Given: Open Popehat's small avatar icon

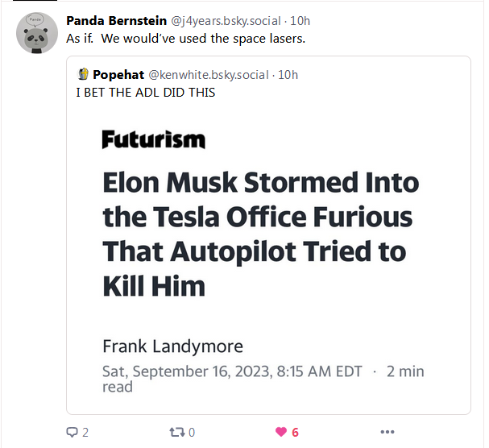Looking at the screenshot, I should click(x=83, y=74).
